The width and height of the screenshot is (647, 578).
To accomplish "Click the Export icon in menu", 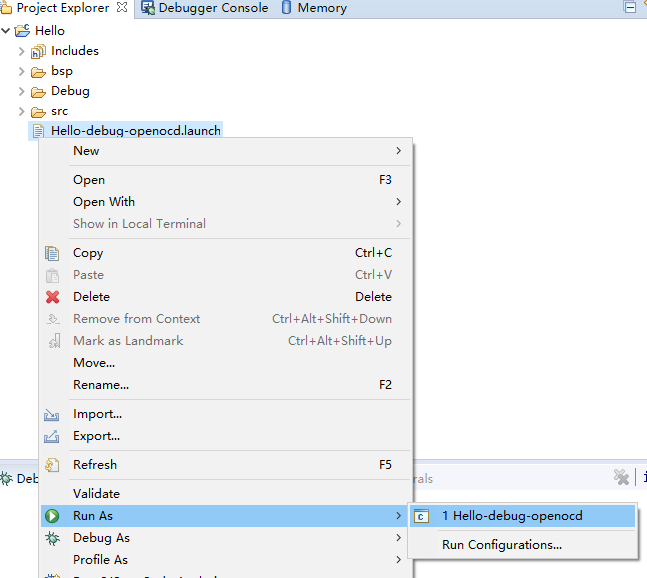I will click(52, 436).
